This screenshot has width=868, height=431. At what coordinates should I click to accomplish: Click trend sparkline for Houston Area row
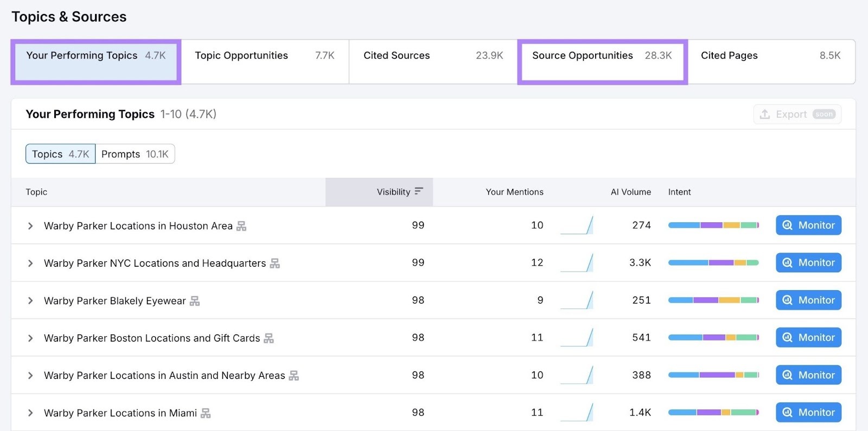(x=577, y=225)
